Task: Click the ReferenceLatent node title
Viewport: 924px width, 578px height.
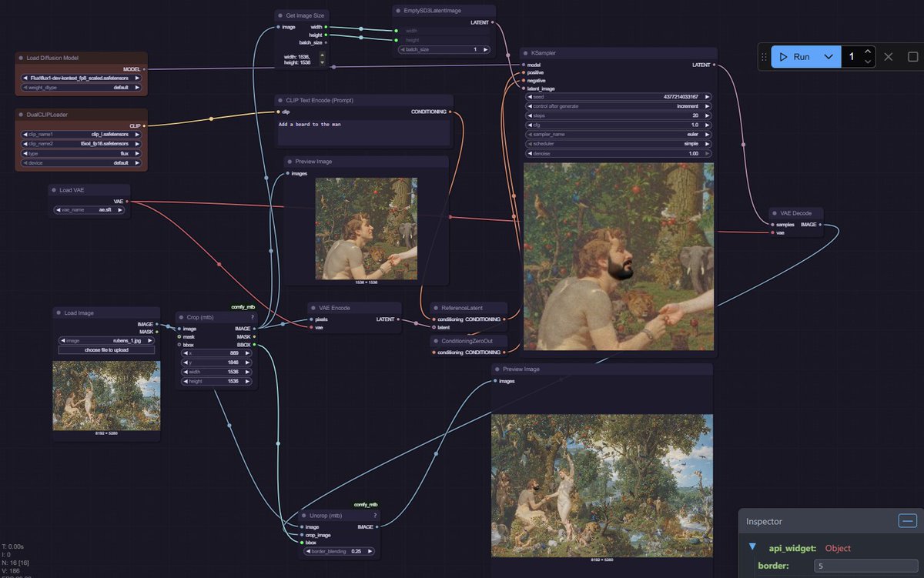Action: pos(461,308)
